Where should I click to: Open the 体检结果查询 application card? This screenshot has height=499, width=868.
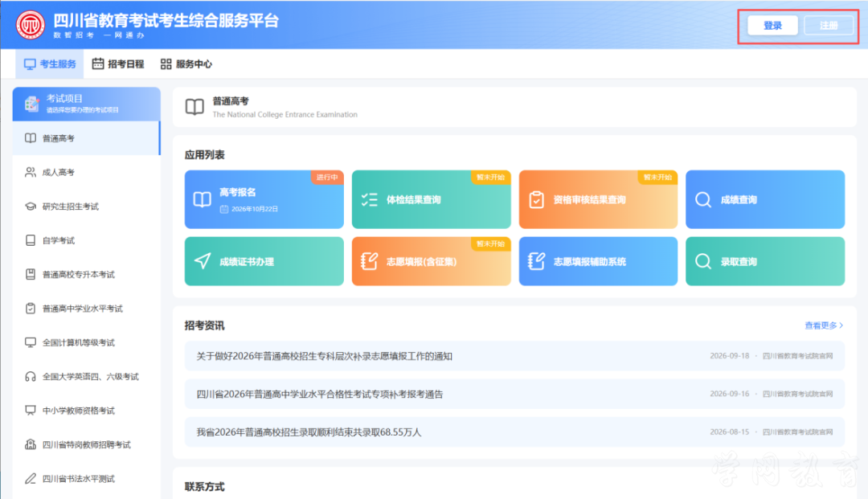pyautogui.click(x=432, y=199)
